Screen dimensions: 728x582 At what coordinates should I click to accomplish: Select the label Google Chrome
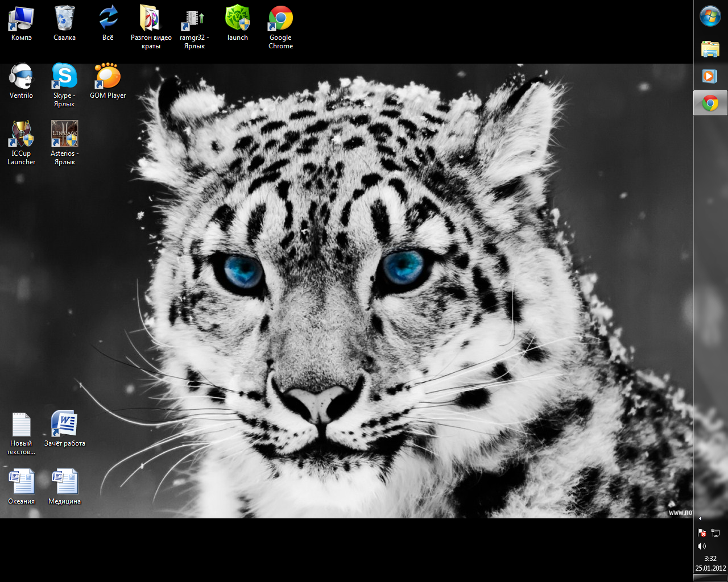coord(280,42)
